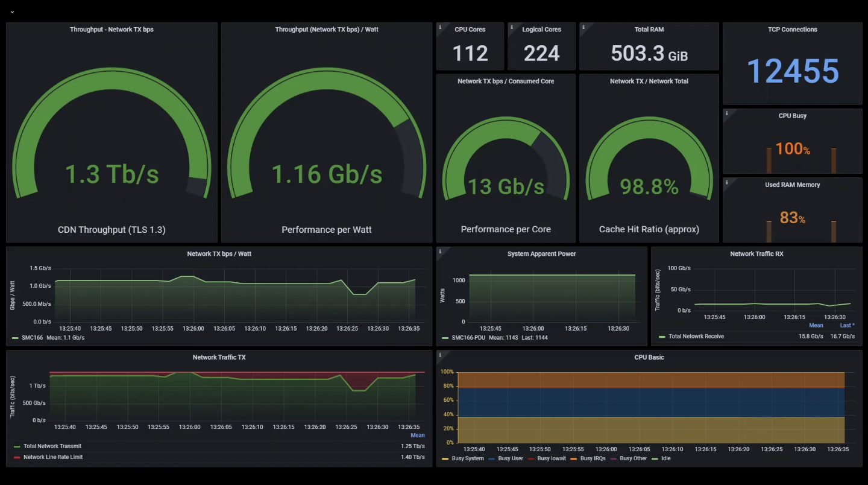The height and width of the screenshot is (485, 868).
Task: Click the CPU Basic panel info icon
Action: tap(440, 355)
